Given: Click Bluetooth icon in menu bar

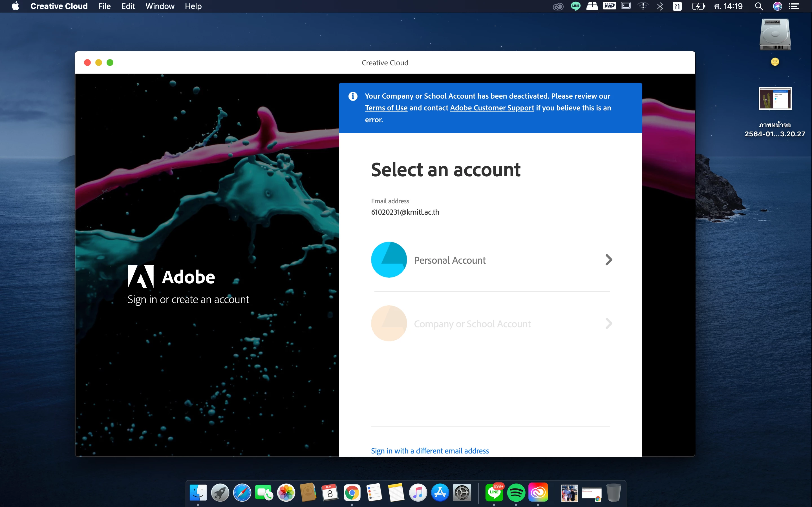Looking at the screenshot, I should (x=660, y=6).
